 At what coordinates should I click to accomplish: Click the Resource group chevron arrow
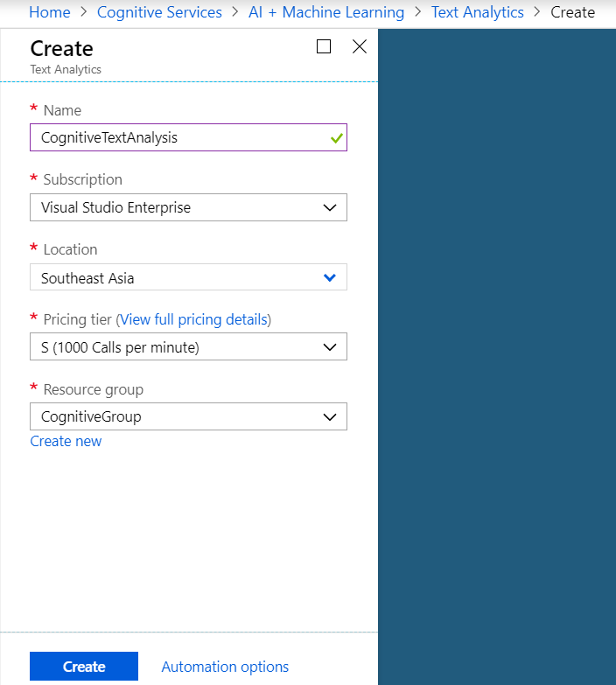tap(330, 416)
